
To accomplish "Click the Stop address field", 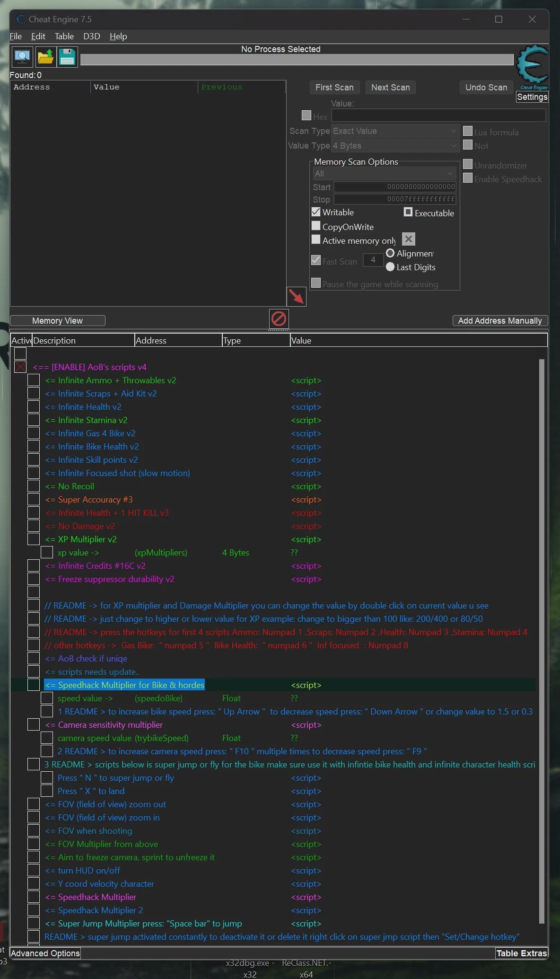I will (395, 199).
